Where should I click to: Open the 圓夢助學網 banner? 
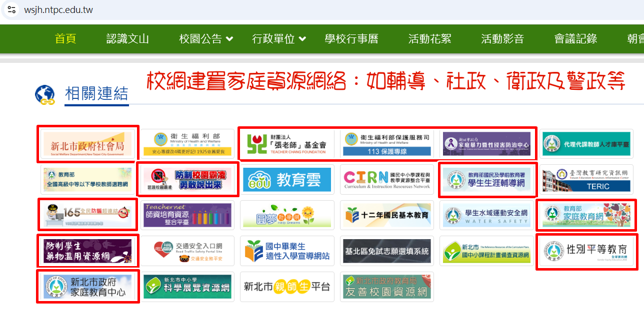tap(287, 215)
